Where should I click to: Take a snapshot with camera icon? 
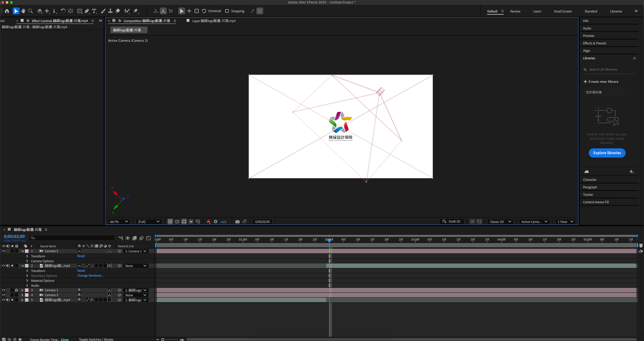point(237,222)
